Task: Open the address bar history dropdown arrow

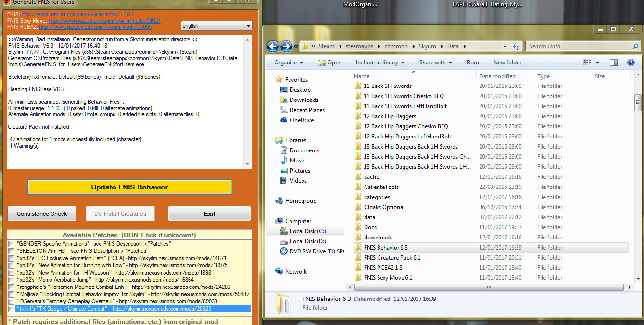Action: click(505, 47)
